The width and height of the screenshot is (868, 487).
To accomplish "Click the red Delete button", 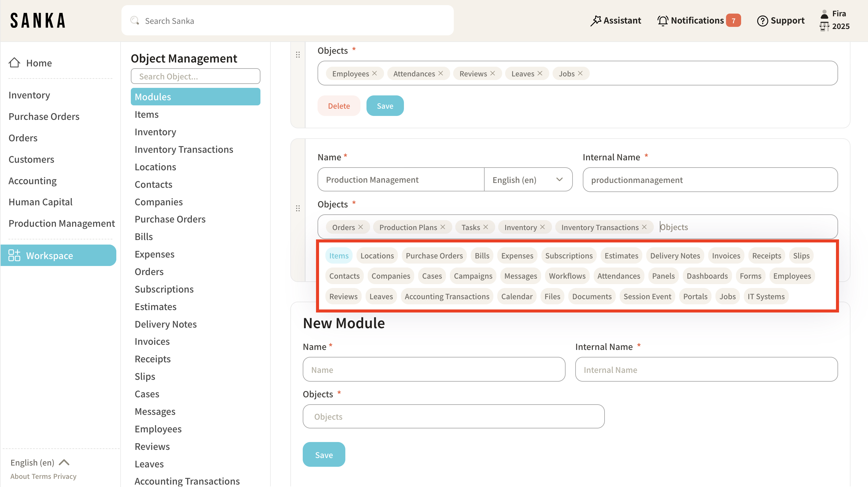I will pos(339,106).
